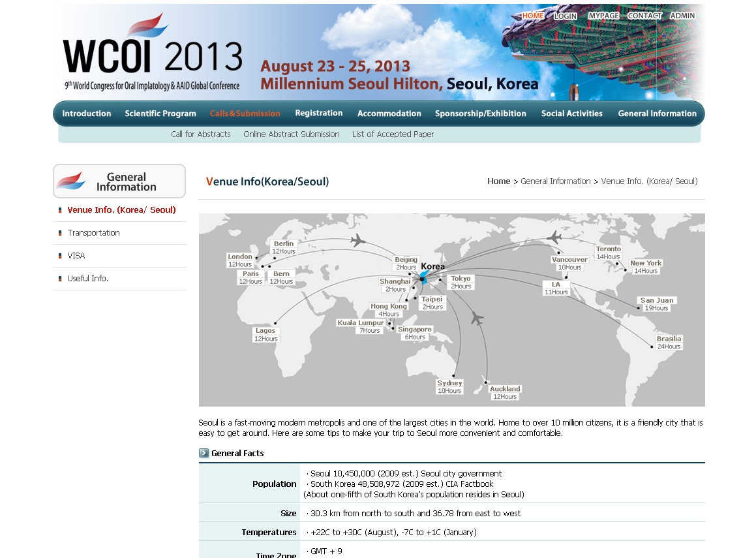
Task: Click the Auckland label on the map
Action: pos(505,393)
